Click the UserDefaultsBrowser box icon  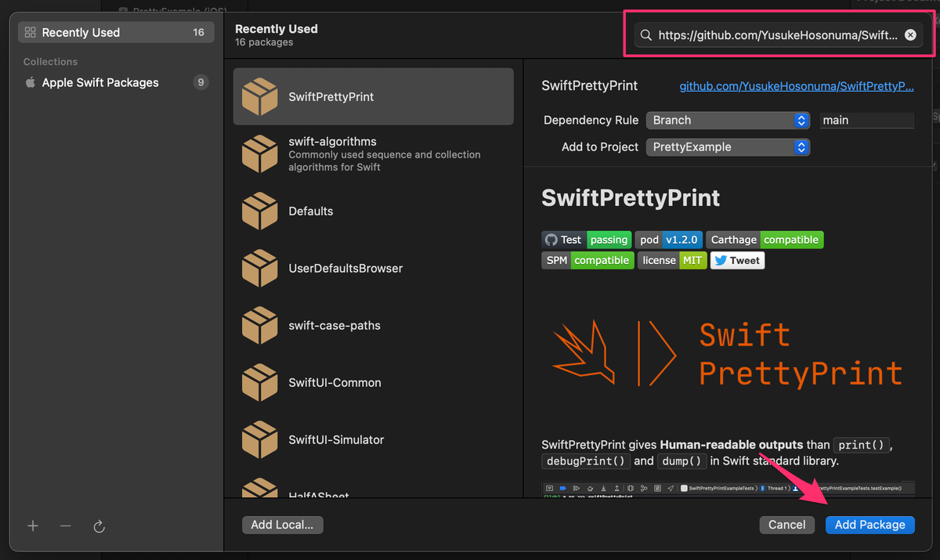(x=259, y=268)
